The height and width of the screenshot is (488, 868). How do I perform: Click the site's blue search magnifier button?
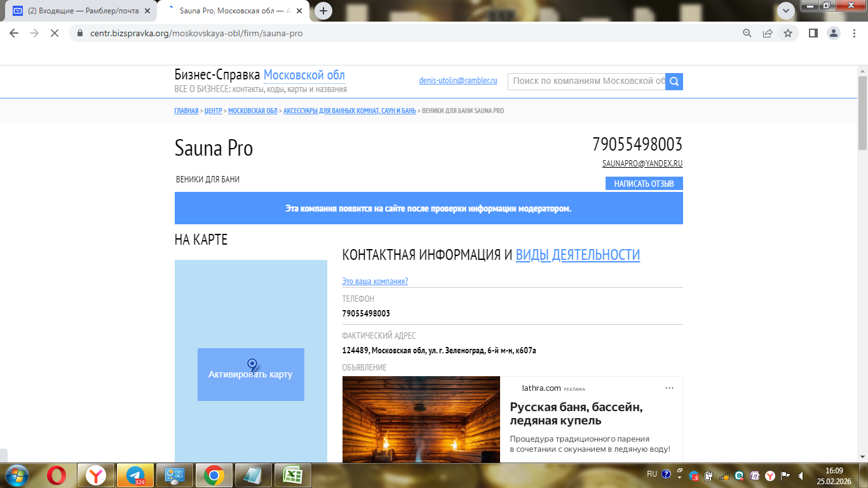tap(674, 81)
